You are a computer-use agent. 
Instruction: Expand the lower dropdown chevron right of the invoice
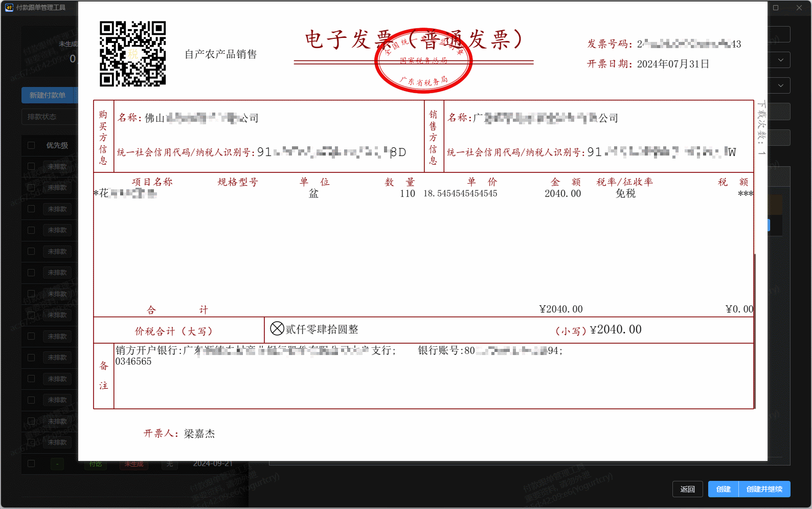tap(781, 85)
